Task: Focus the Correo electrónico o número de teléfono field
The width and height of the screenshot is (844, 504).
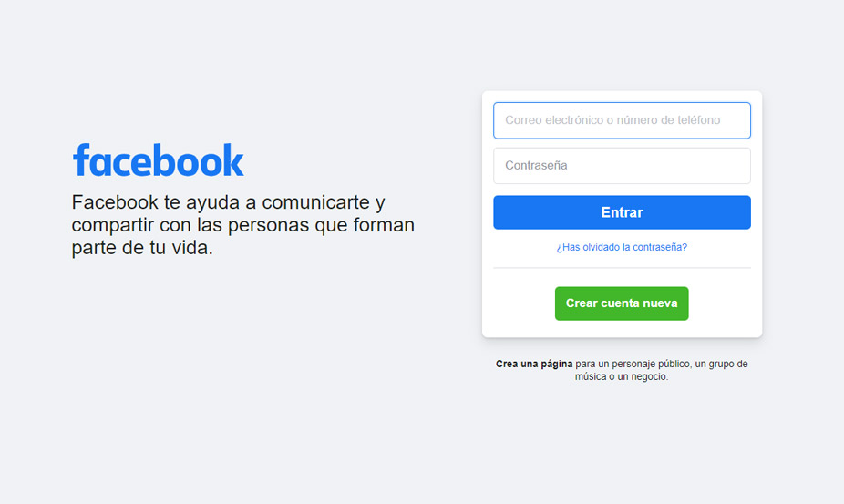Action: 622,120
